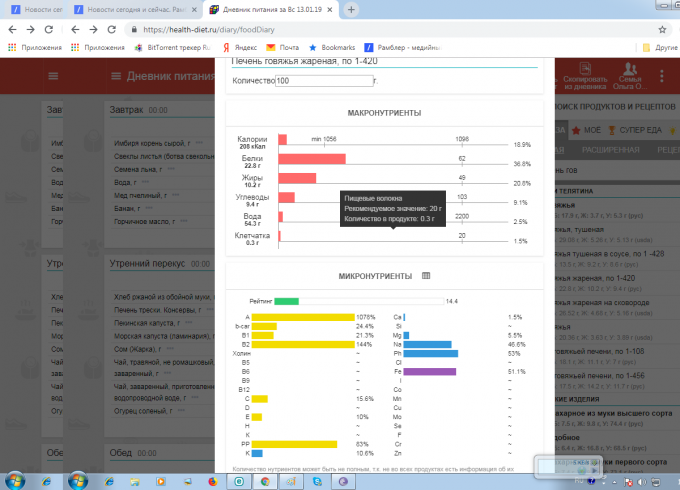Image resolution: width=680 pixels, height=490 pixels.
Task: Select the МОЁ tab with star
Action: click(x=587, y=129)
